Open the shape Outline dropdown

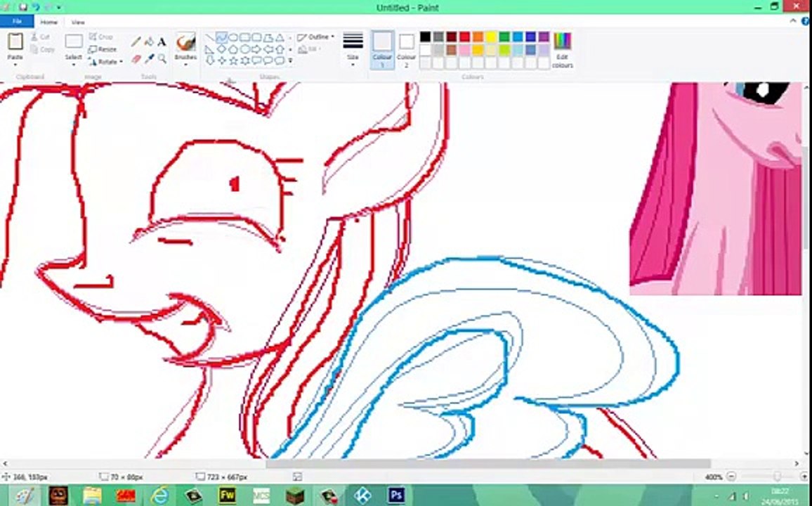point(315,37)
